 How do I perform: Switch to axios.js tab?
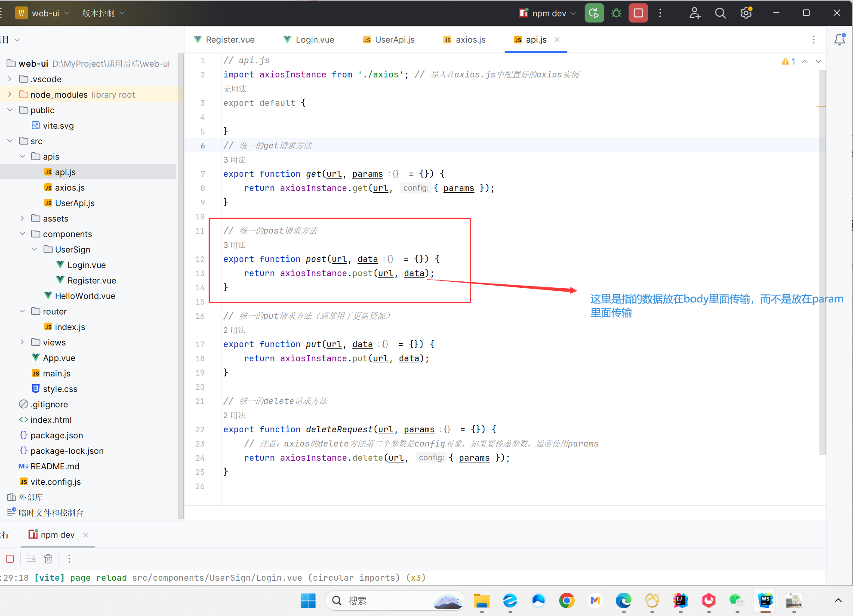(465, 40)
